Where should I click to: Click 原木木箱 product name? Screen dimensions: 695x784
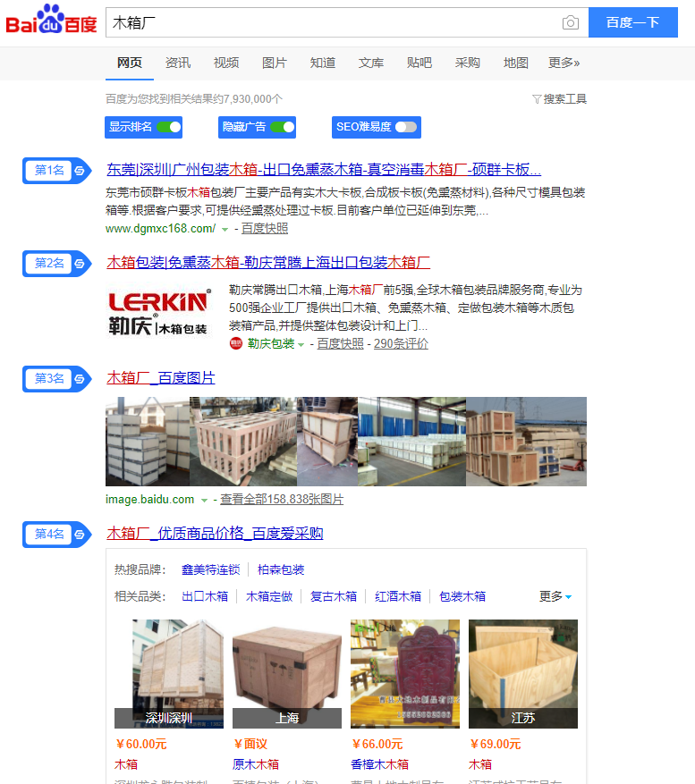click(x=256, y=764)
